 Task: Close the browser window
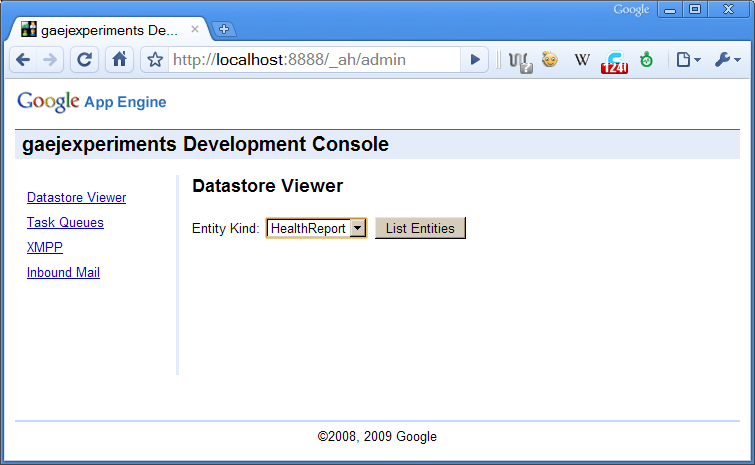point(729,10)
